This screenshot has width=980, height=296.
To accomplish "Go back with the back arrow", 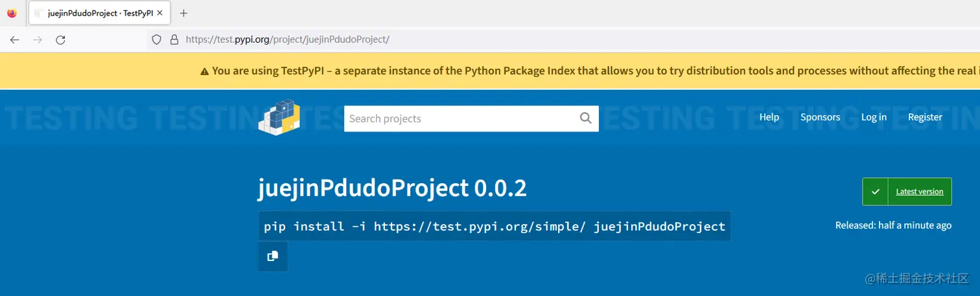I will point(14,40).
